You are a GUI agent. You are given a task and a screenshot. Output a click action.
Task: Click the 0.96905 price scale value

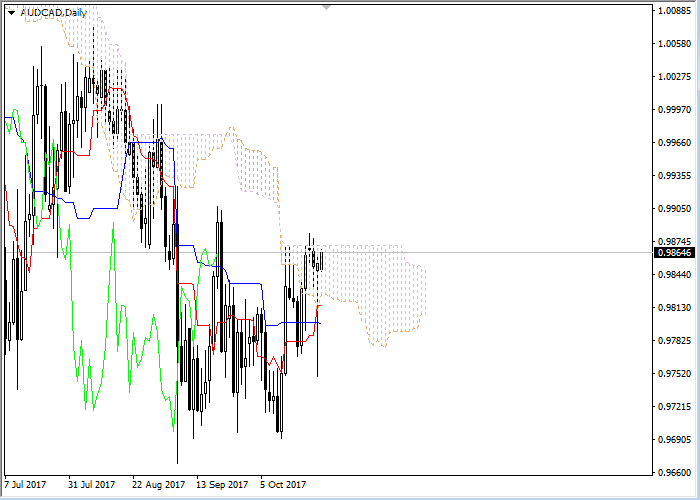(675, 439)
